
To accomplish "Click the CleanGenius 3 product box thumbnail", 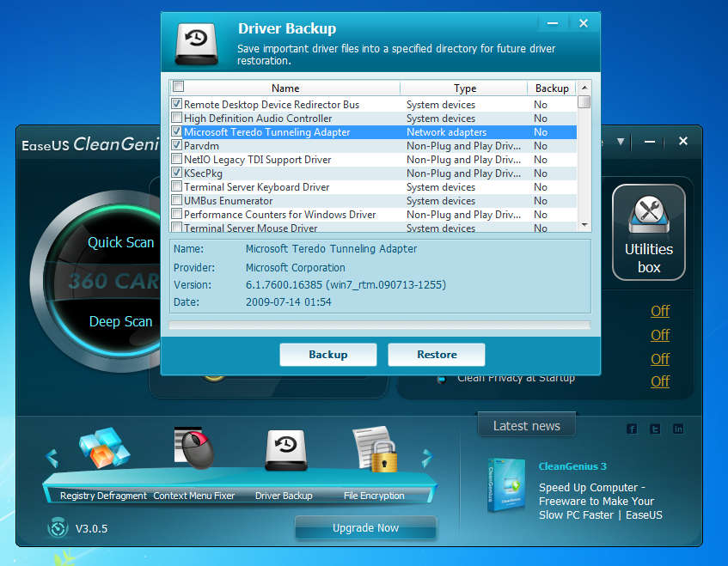I will [506, 484].
